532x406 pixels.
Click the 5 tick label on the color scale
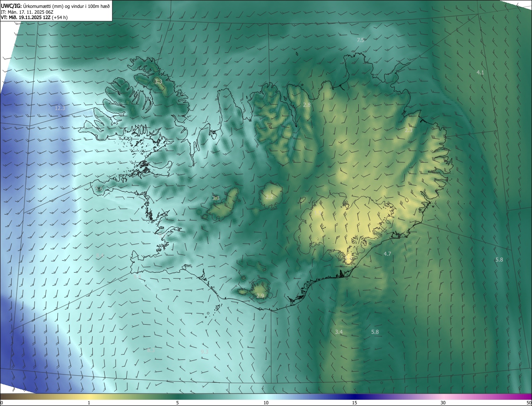177,403
